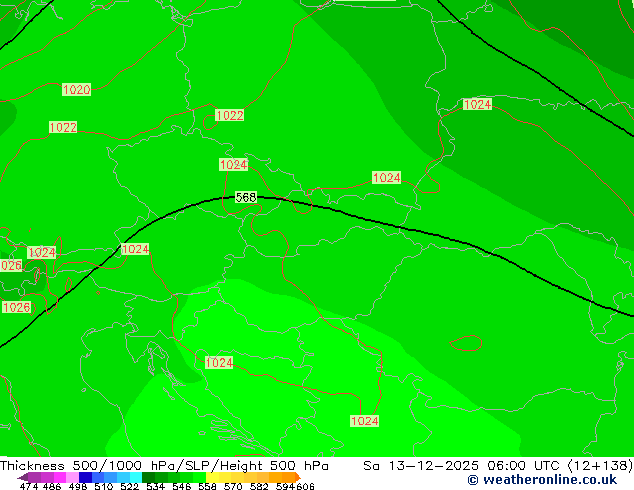
Task: Click the 534 legend scale value
Action: [155, 486]
